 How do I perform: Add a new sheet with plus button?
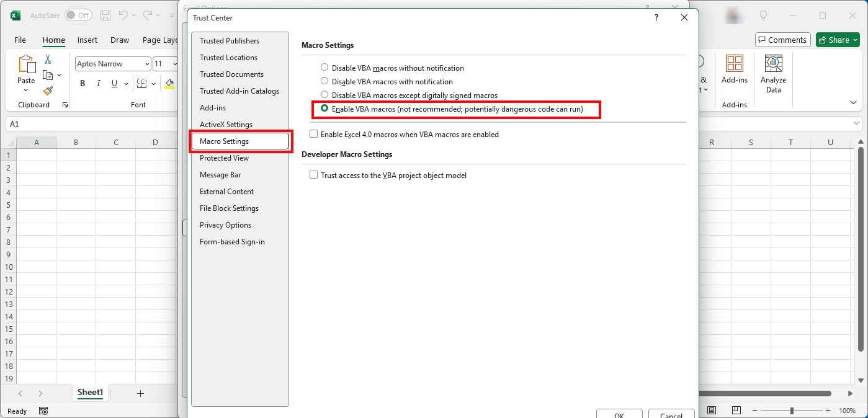(140, 393)
